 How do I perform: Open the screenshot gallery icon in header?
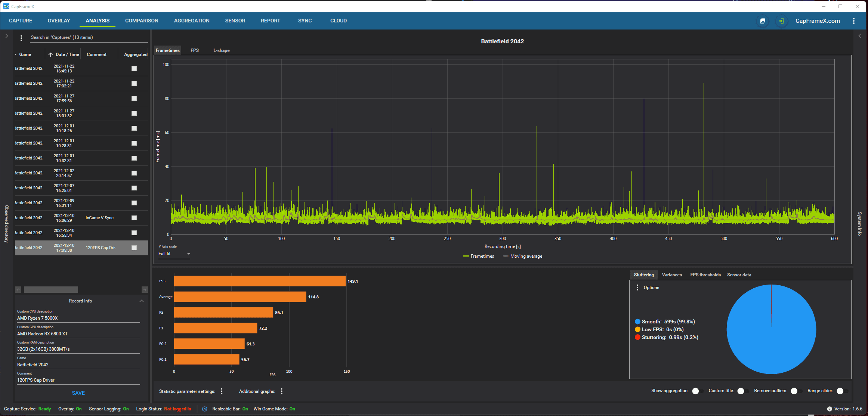tap(763, 21)
